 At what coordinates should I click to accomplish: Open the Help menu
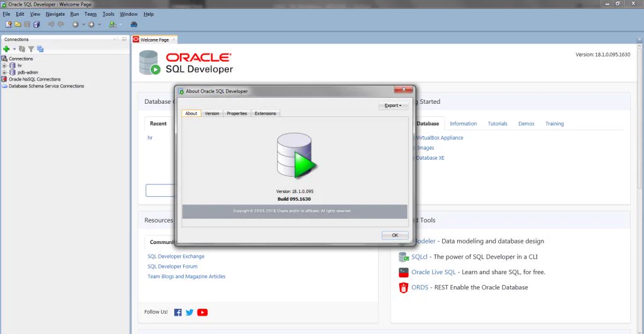(x=148, y=14)
